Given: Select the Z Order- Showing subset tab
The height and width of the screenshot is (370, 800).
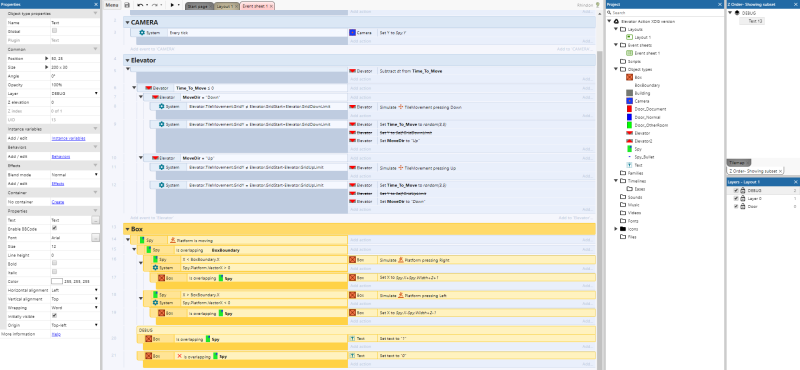Looking at the screenshot, I should pyautogui.click(x=756, y=170).
